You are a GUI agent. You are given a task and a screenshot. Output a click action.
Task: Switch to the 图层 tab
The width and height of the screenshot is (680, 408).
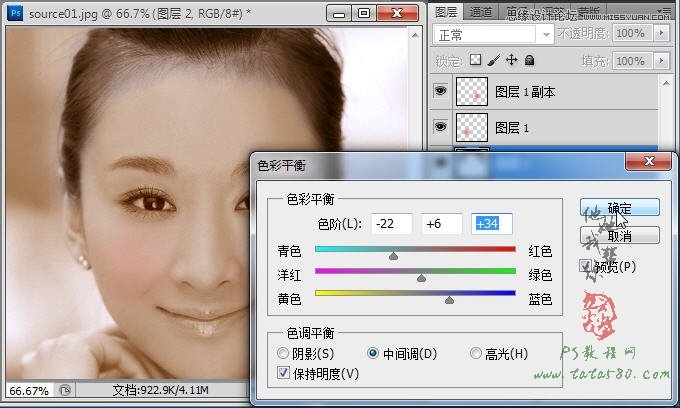[x=446, y=12]
